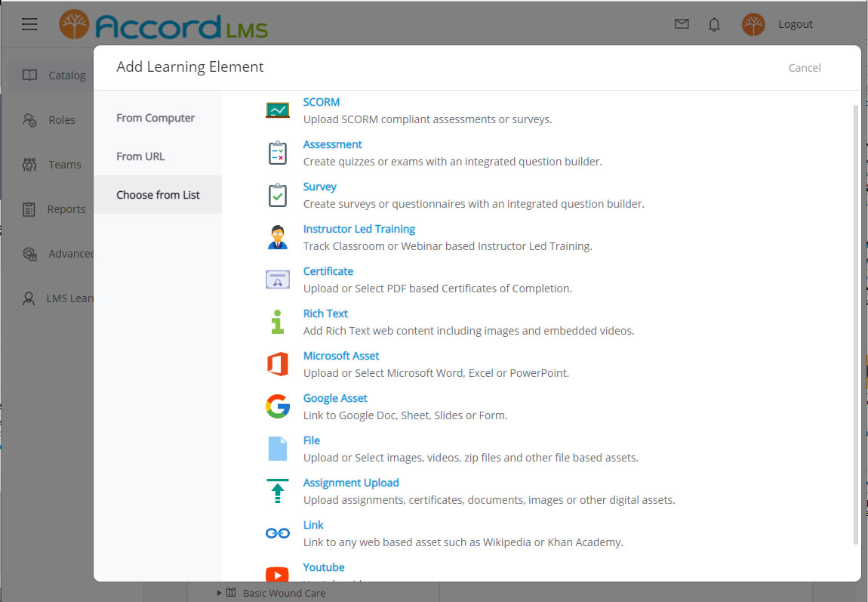Viewport: 868px width, 602px height.
Task: Click the Assessment clipboard icon
Action: click(277, 151)
